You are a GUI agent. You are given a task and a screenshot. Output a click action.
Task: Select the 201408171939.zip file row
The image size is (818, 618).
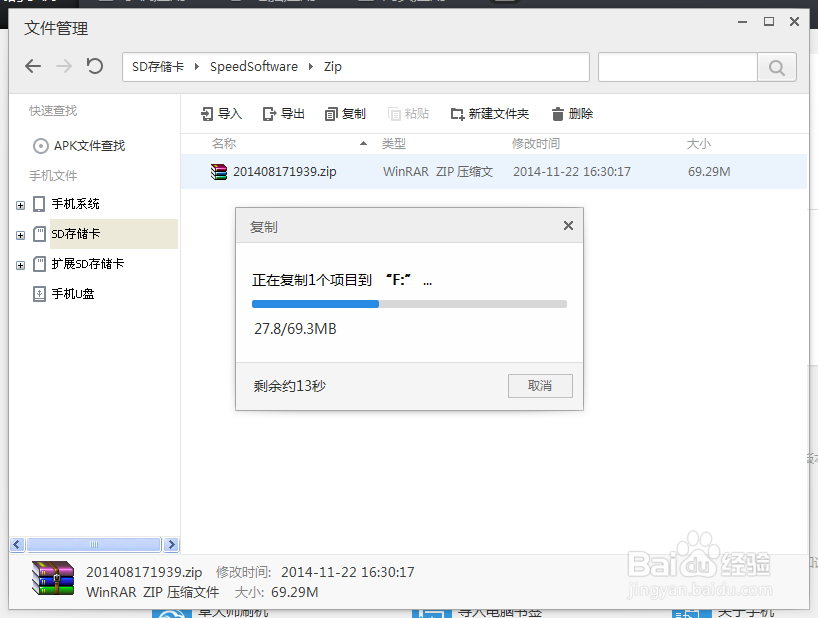coord(494,172)
